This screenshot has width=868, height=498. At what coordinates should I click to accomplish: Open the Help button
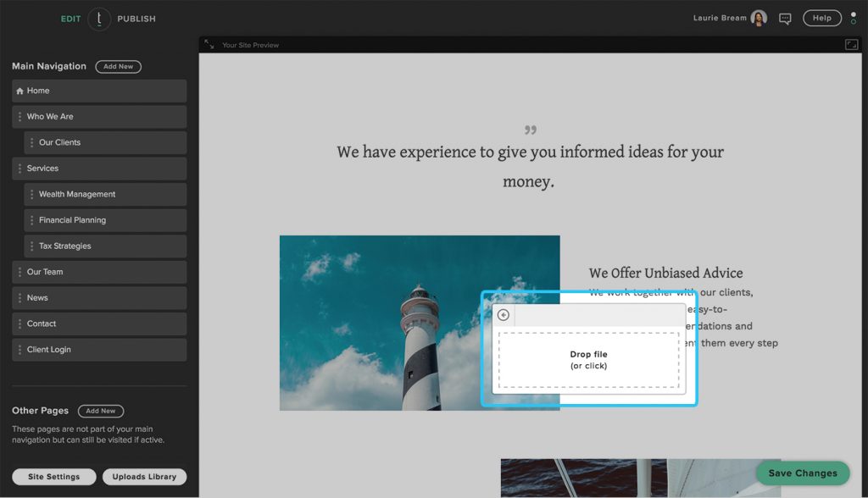click(x=821, y=19)
